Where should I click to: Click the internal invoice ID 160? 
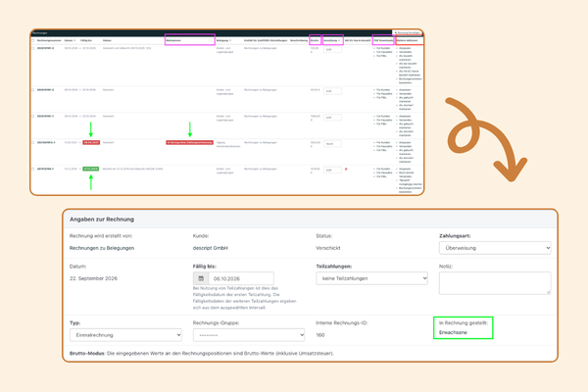pyautogui.click(x=320, y=335)
